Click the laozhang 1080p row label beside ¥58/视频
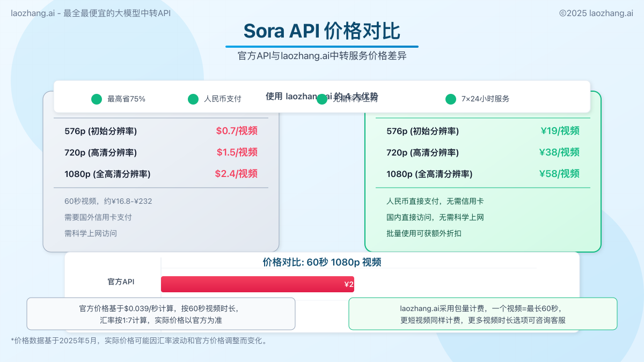644x362 pixels. (429, 174)
